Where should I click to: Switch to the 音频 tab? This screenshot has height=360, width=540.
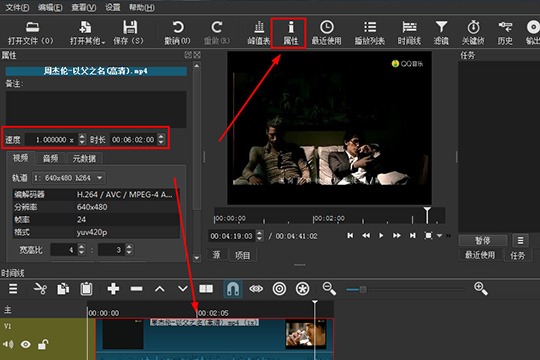pyautogui.click(x=50, y=158)
